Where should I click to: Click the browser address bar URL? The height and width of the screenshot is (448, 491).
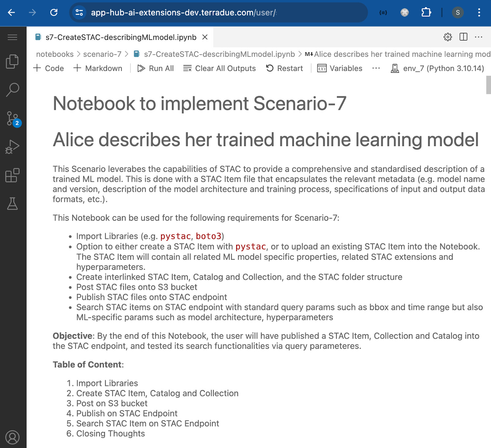[x=184, y=13]
